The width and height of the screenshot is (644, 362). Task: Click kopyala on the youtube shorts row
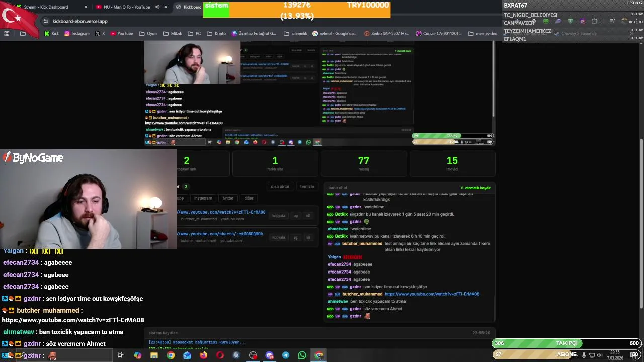pyautogui.click(x=278, y=237)
